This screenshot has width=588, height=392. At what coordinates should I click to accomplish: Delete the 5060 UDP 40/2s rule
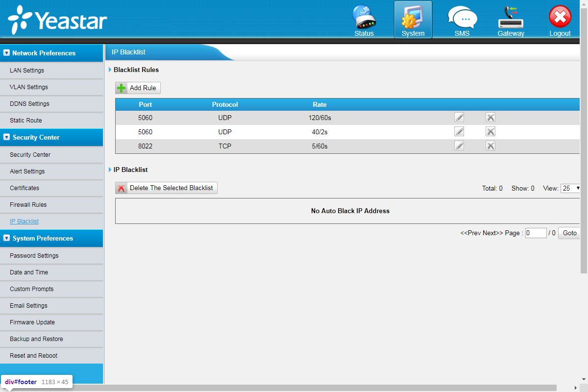tap(490, 132)
